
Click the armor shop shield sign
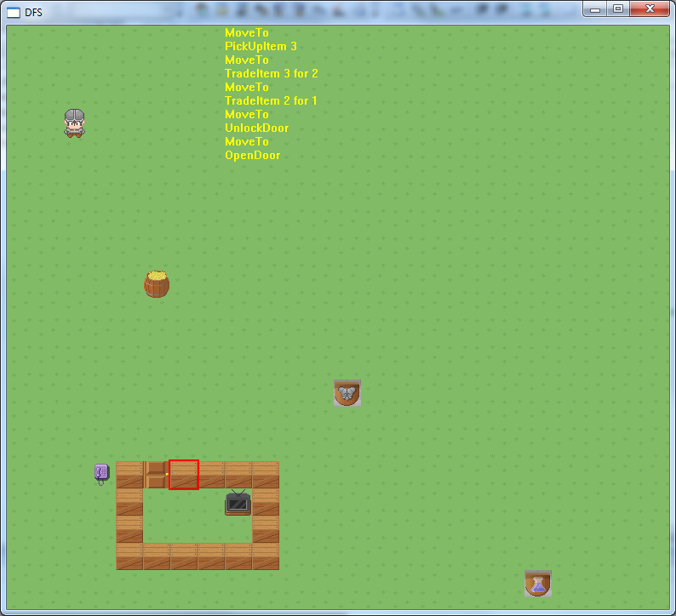coord(347,393)
